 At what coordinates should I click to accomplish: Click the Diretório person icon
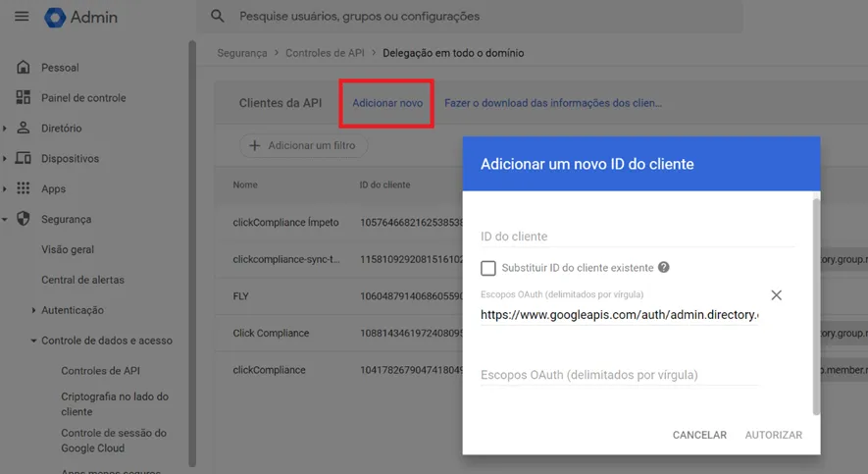24,128
